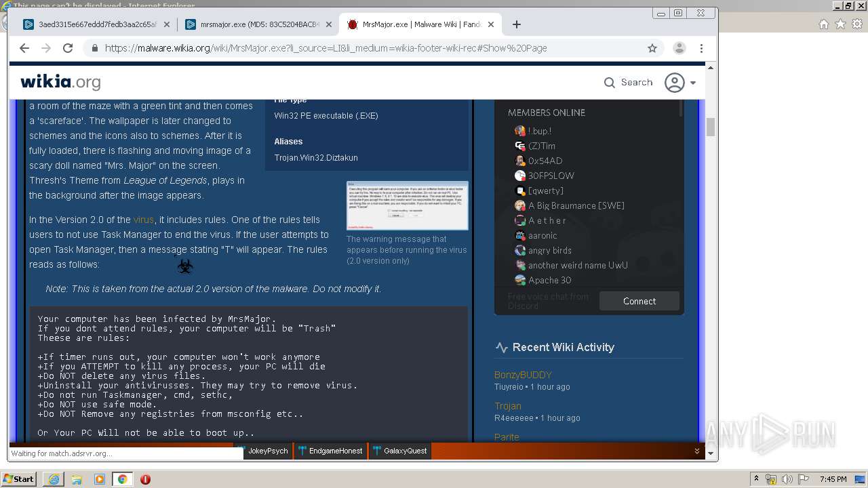
Task: Open the 'virus' link in article
Action: point(144,220)
